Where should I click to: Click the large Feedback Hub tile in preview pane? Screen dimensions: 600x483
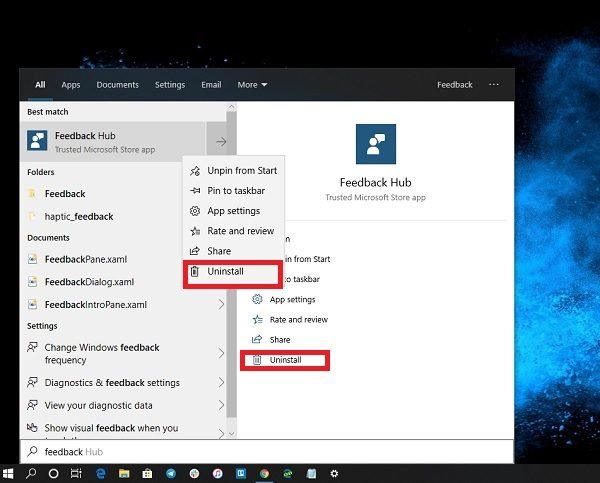pos(376,144)
